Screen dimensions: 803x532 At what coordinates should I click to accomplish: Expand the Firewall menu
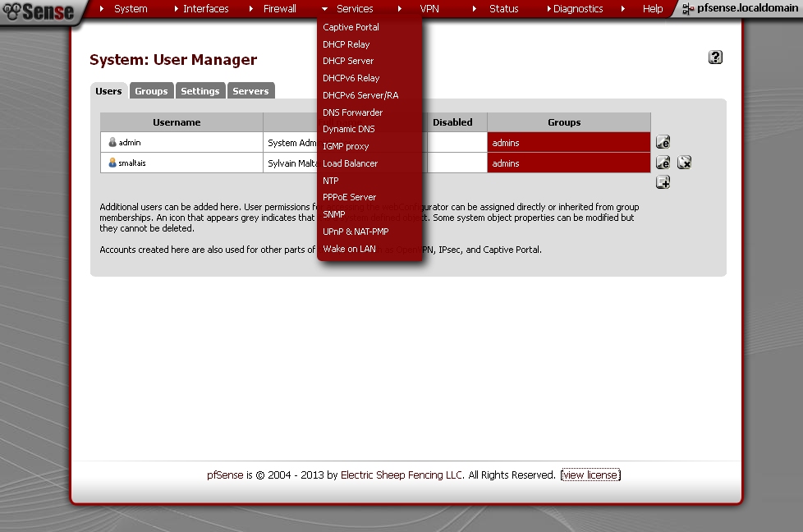pyautogui.click(x=279, y=9)
